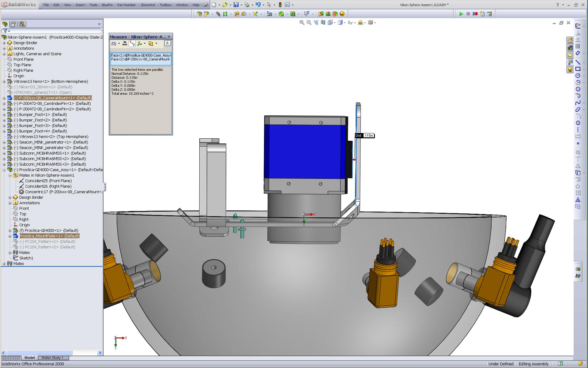The image size is (588, 368).
Task: Open the Options checklist icon
Action: [x=287, y=5]
